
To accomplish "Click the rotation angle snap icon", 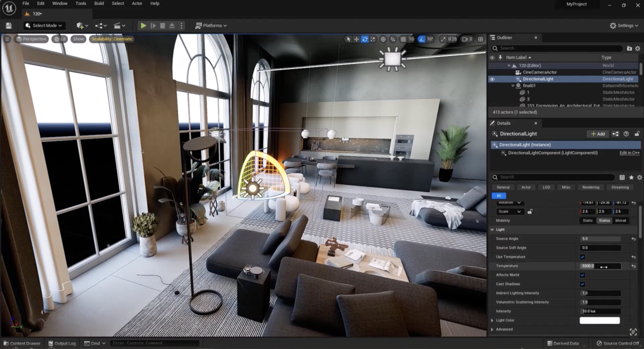I will 422,39.
